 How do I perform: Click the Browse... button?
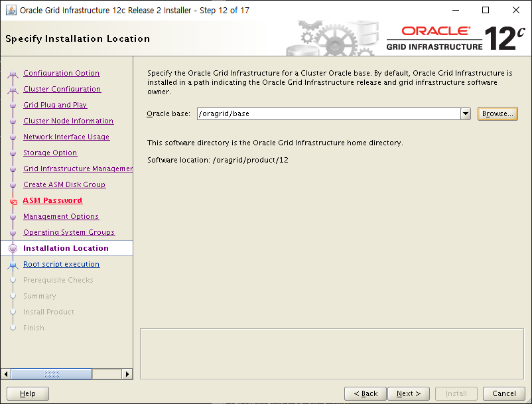point(498,113)
